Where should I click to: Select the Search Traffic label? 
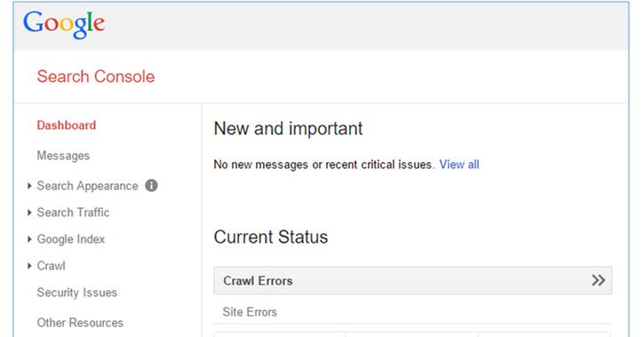(x=73, y=213)
